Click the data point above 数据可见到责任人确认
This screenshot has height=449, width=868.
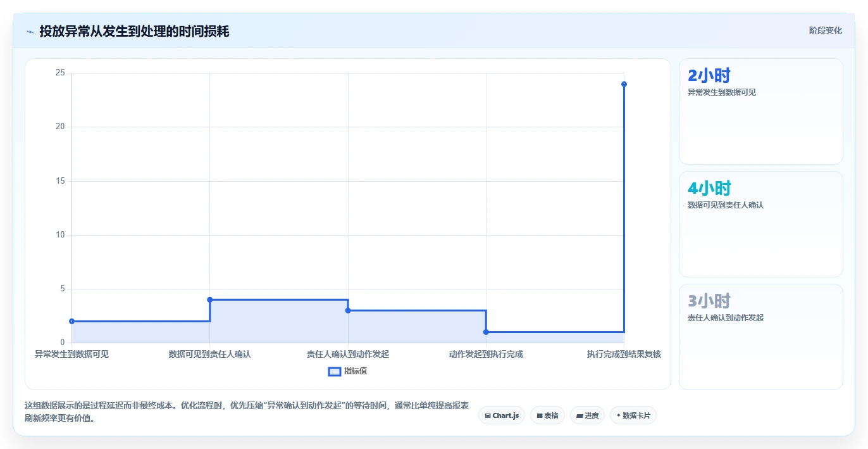pyautogui.click(x=209, y=300)
